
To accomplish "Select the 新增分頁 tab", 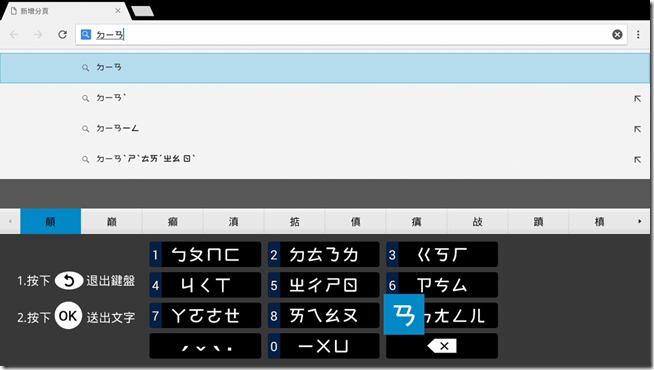I will [67, 11].
